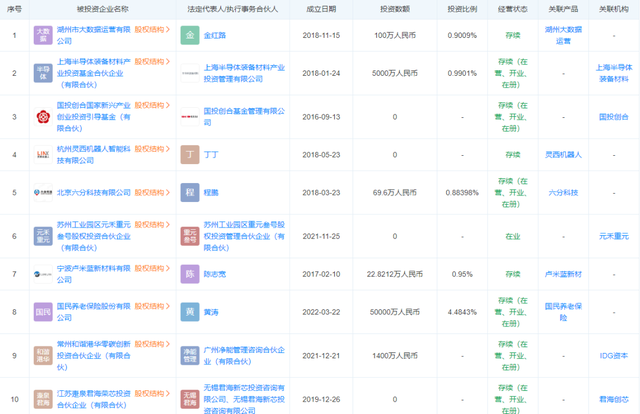This screenshot has width=640, height=414.
Task: Click the ratio cell 4.4843%
Action: pyautogui.click(x=462, y=312)
